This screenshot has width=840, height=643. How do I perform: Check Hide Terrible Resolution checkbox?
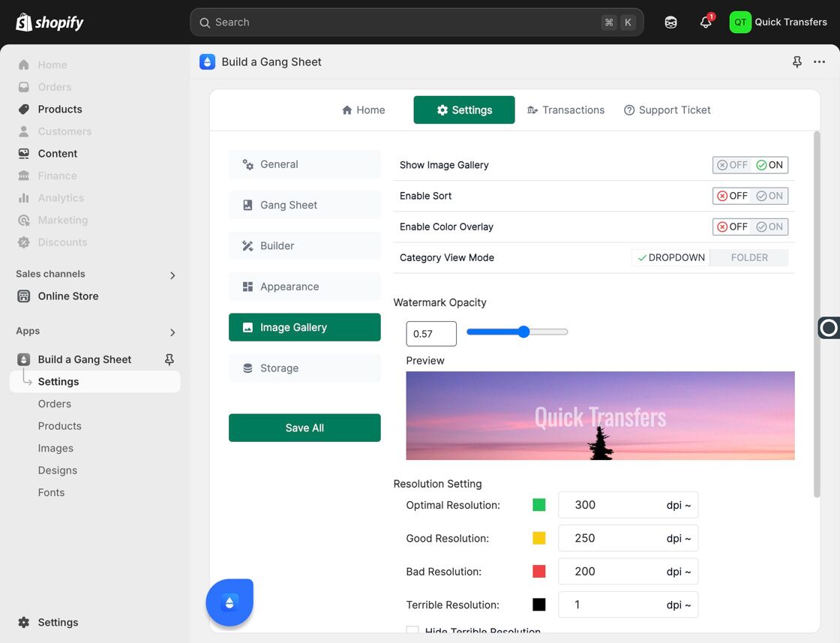coord(412,630)
